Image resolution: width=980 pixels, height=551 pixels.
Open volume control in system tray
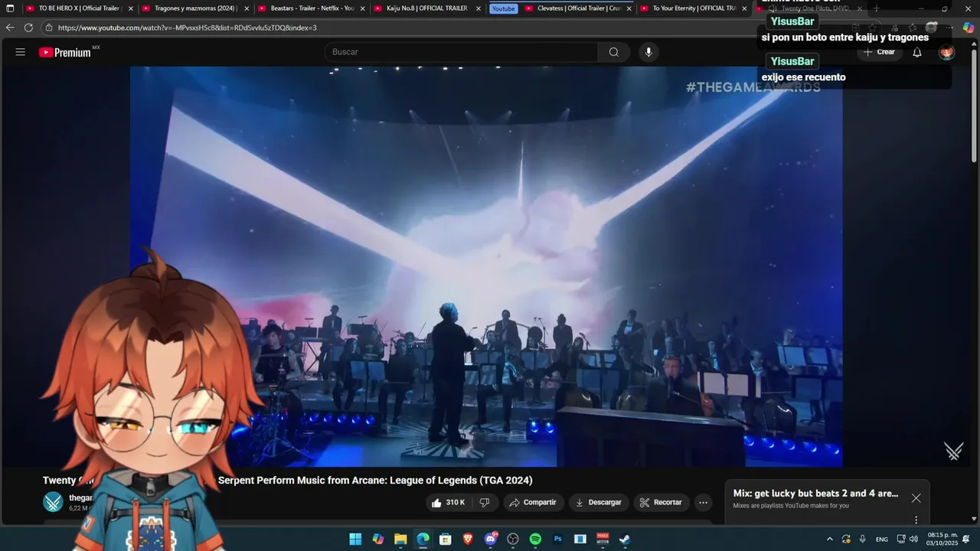[913, 539]
